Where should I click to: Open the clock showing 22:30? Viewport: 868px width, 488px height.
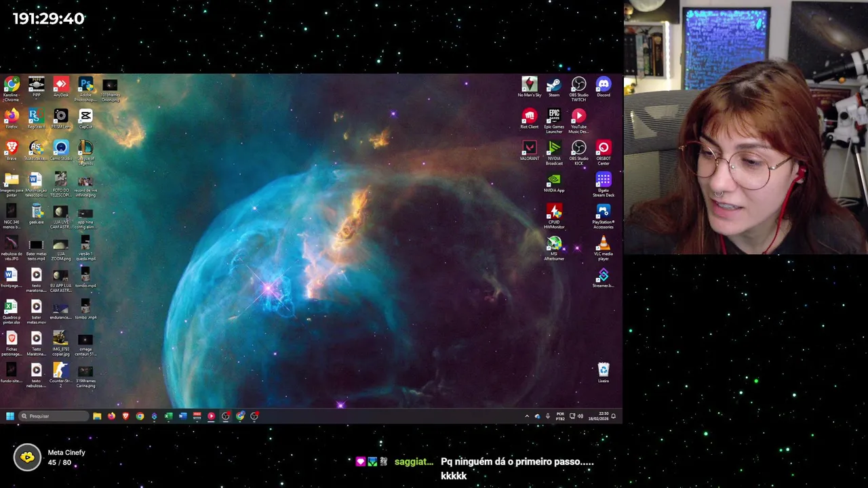point(598,416)
